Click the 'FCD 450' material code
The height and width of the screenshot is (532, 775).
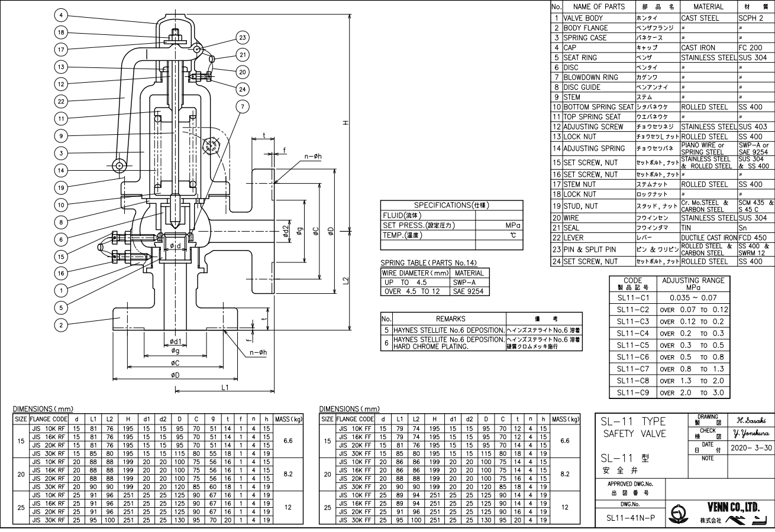(x=753, y=237)
